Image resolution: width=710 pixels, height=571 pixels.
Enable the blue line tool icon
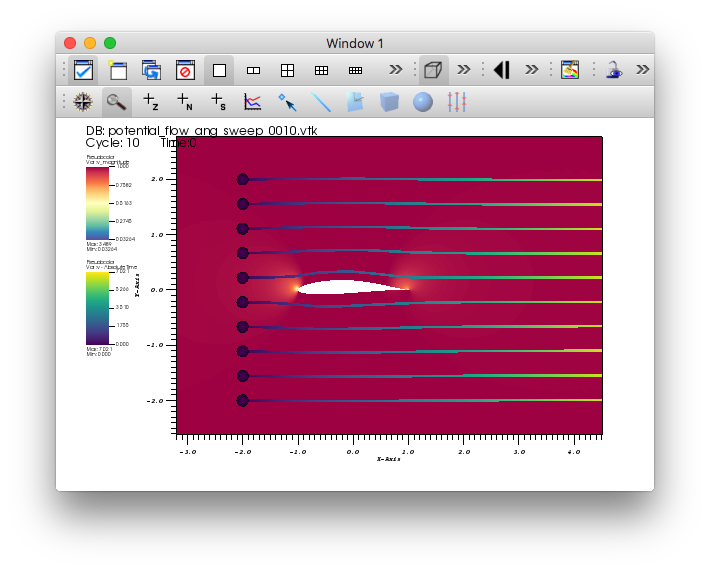tap(321, 102)
